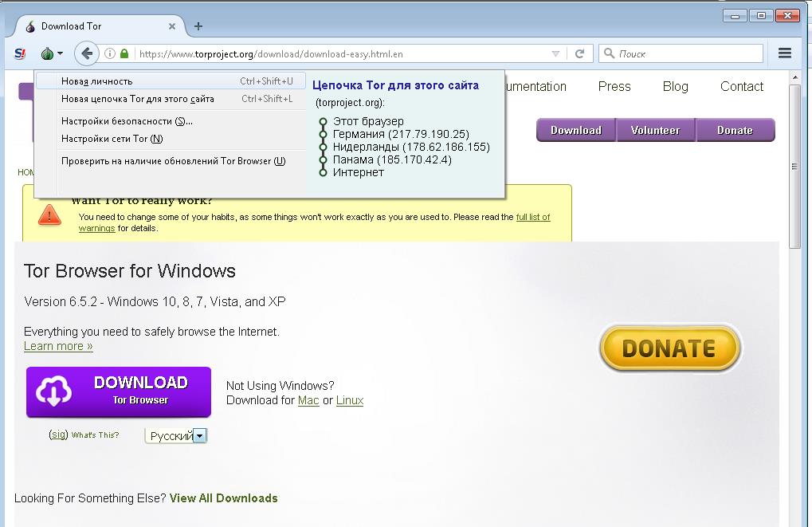Click the sig signature link
812x527 pixels.
(58, 435)
